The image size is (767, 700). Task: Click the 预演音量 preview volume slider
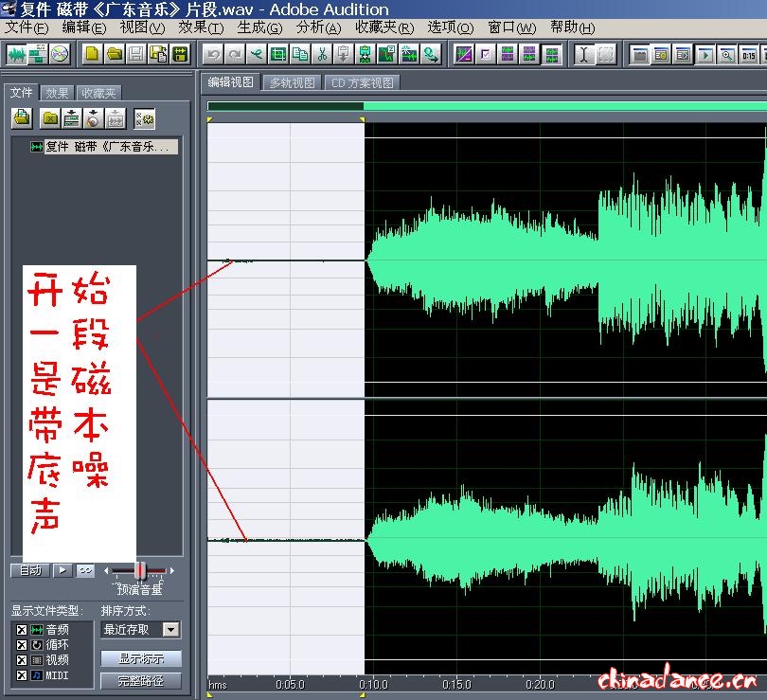pyautogui.click(x=141, y=570)
